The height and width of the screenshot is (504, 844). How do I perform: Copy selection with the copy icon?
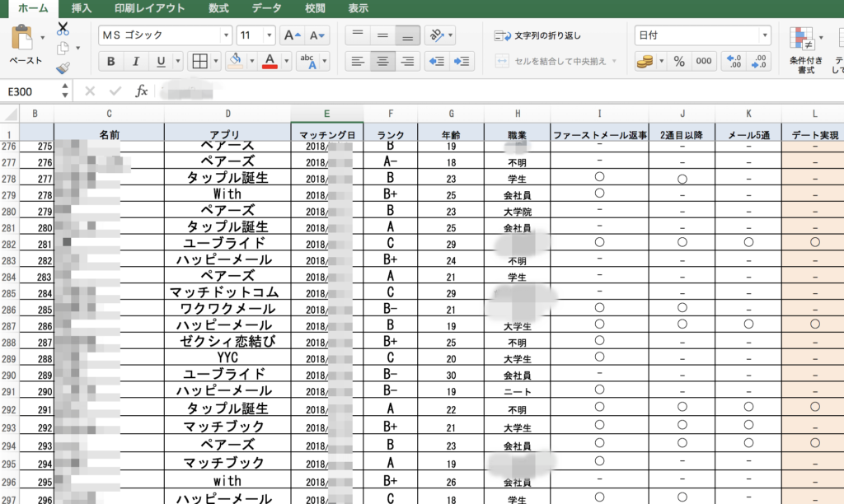pos(63,49)
